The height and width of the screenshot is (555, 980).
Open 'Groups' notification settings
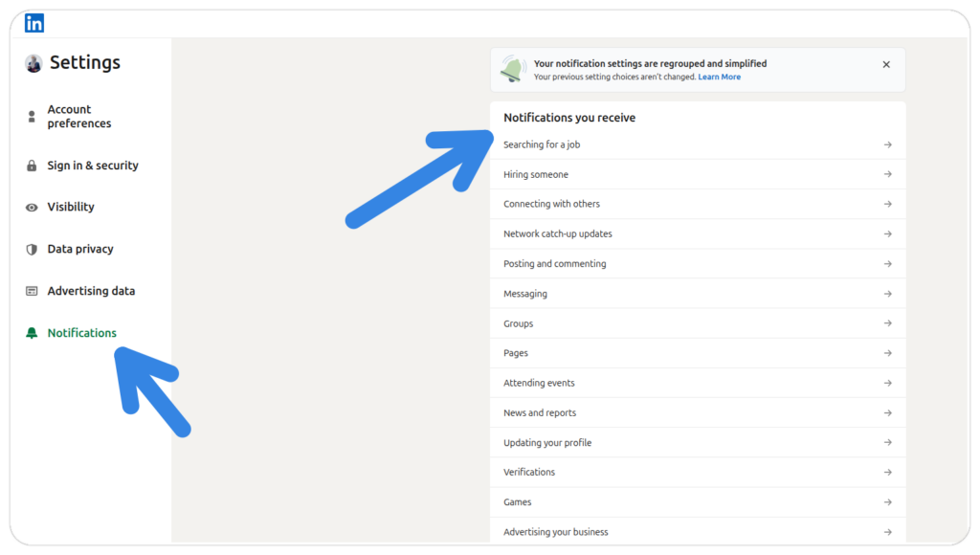click(x=698, y=323)
